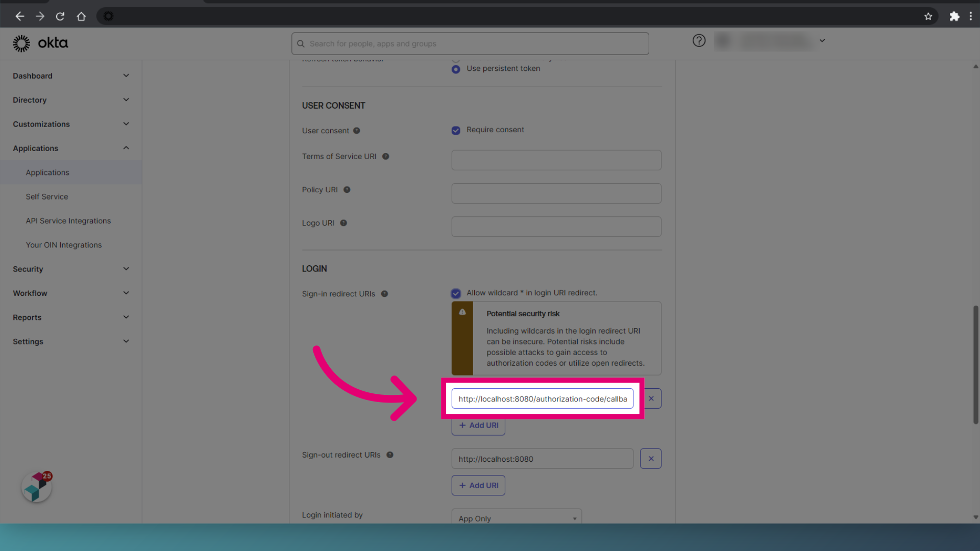Click the USER CONSENT section heading
Viewport: 980px width, 551px height.
click(333, 106)
